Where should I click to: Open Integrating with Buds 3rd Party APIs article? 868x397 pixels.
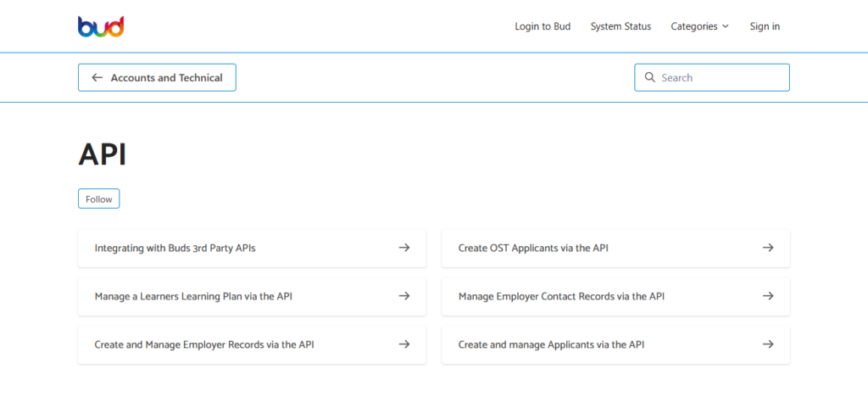pyautogui.click(x=252, y=248)
